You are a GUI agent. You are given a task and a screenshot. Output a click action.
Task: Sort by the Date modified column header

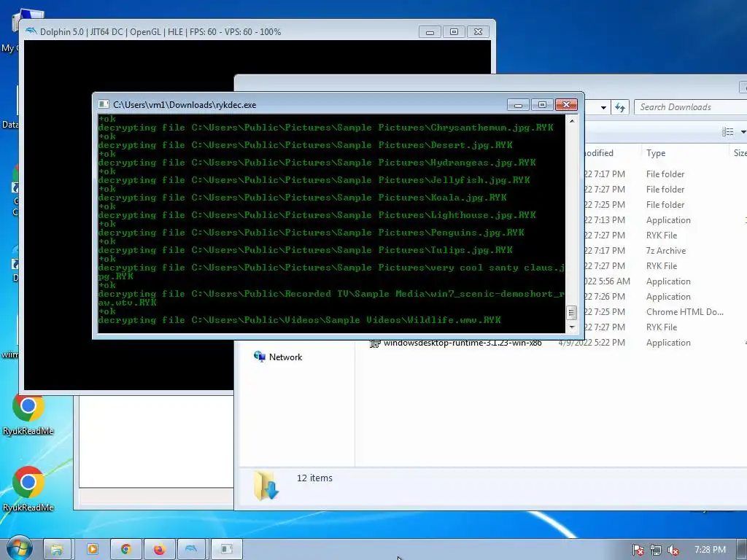[612, 153]
